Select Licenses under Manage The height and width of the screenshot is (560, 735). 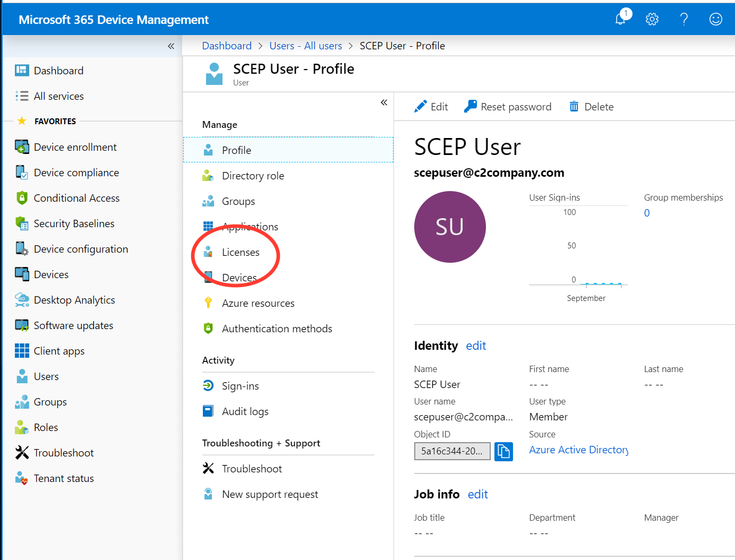tap(240, 252)
